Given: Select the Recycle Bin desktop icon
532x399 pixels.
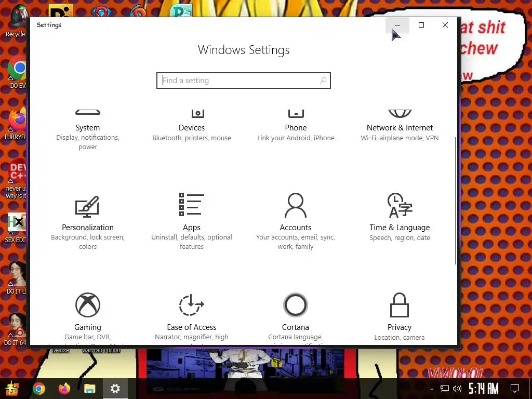Looking at the screenshot, I should (15, 21).
